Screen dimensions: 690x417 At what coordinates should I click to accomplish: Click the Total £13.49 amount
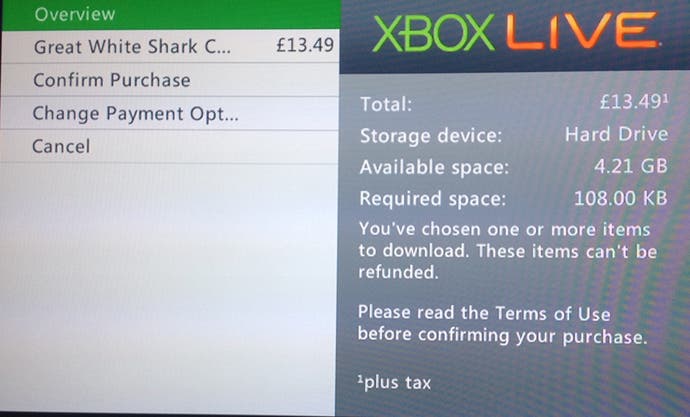634,102
